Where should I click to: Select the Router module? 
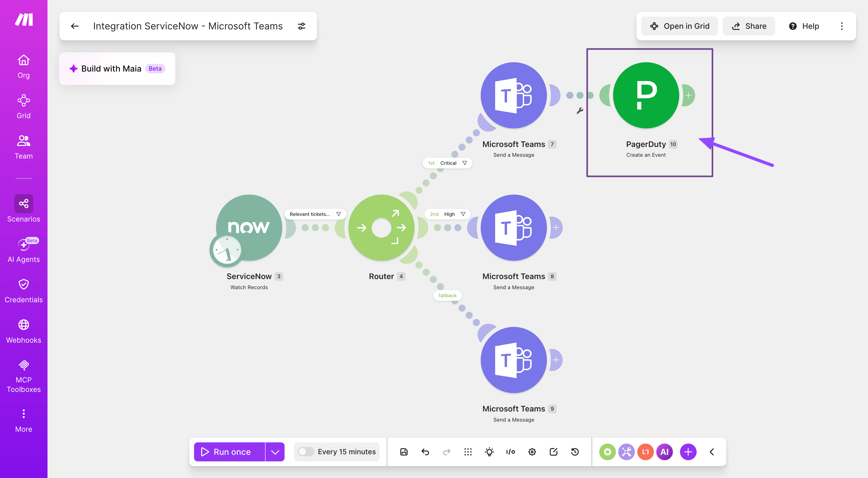point(381,227)
